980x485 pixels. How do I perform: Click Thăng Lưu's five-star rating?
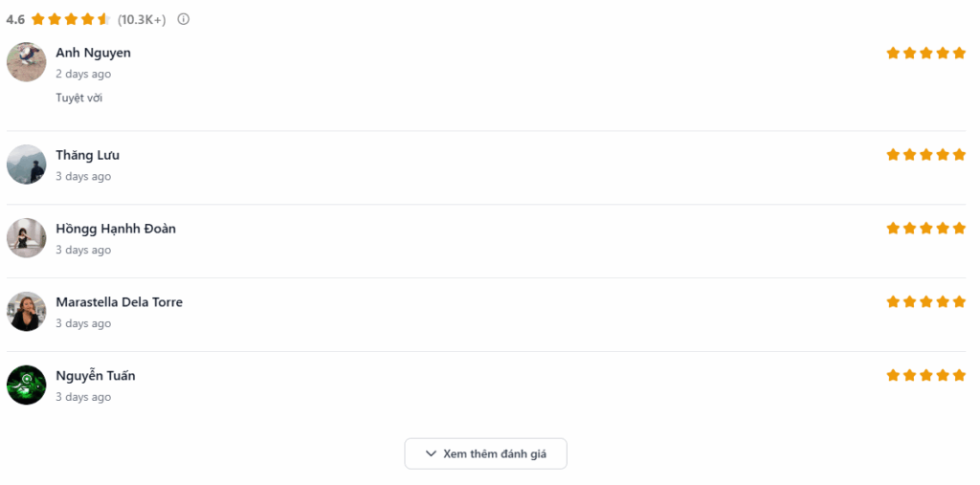click(925, 154)
